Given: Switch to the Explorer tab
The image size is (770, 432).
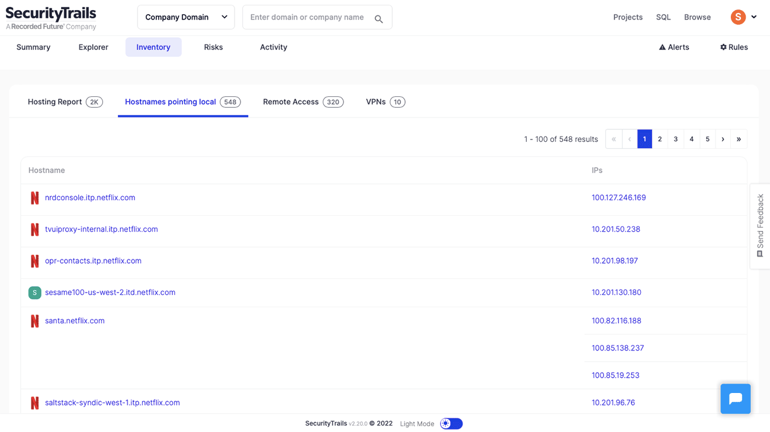Looking at the screenshot, I should pos(93,47).
